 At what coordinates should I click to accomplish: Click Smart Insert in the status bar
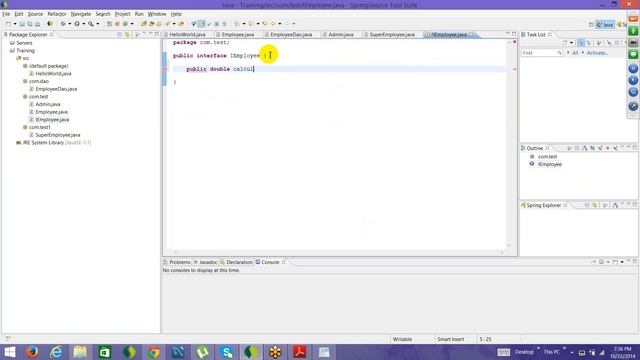click(451, 339)
